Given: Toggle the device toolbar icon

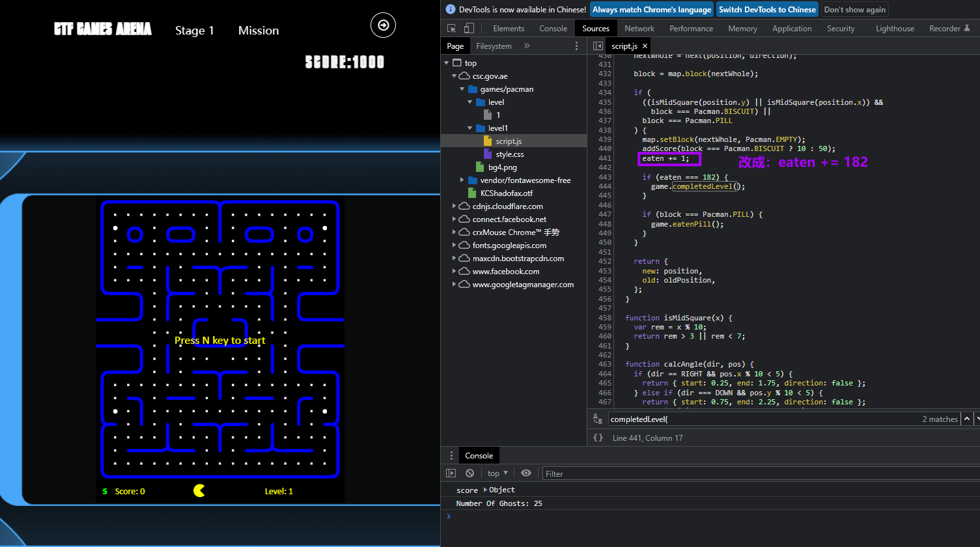Looking at the screenshot, I should tap(469, 29).
